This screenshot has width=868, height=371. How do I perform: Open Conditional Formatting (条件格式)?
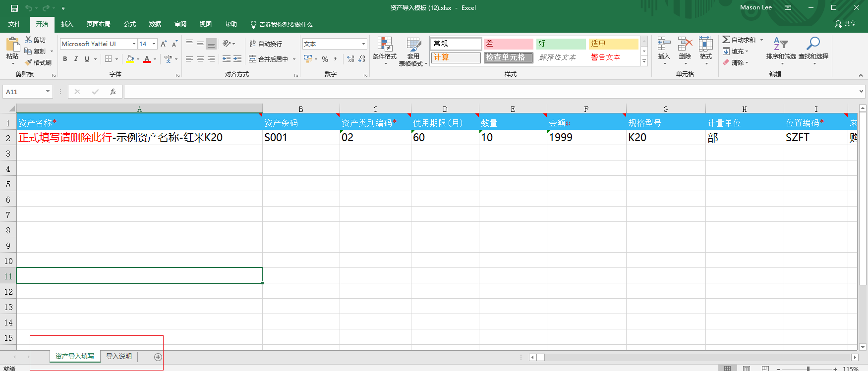pyautogui.click(x=385, y=51)
